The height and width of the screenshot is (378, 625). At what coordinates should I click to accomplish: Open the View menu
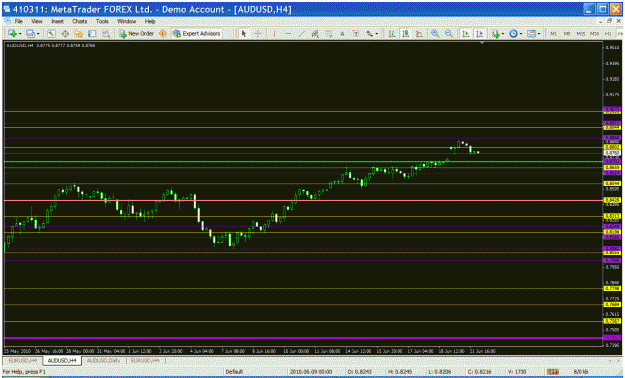click(x=37, y=21)
